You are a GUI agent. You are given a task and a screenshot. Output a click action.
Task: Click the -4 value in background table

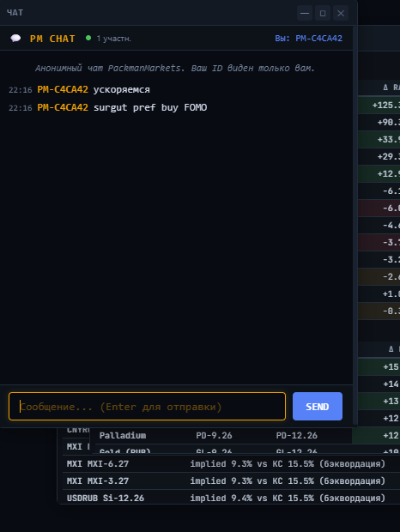point(391,226)
